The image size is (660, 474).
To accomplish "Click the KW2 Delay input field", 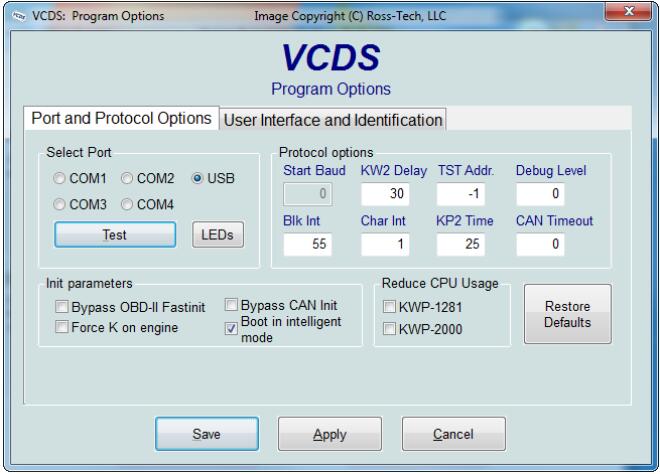I will 385,194.
